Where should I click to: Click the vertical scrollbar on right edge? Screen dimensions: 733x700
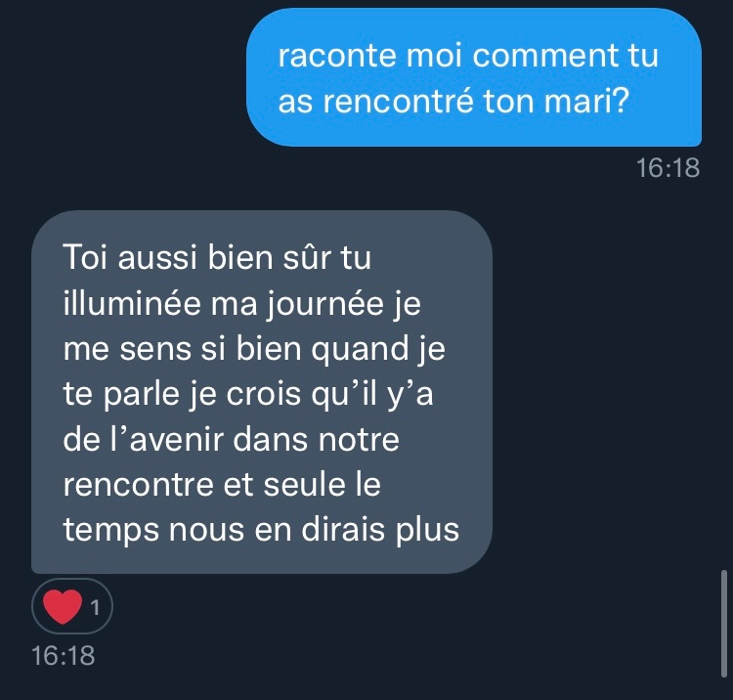(723, 624)
